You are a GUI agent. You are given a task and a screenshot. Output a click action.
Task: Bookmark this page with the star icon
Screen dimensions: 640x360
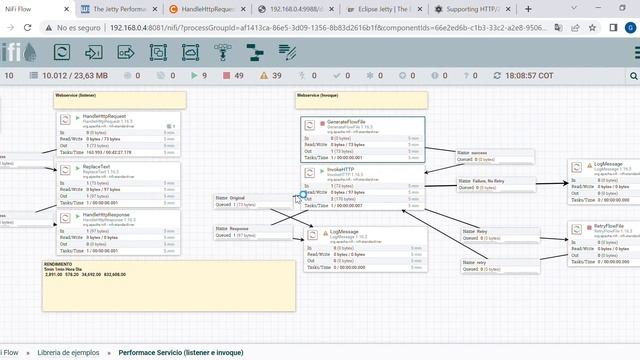592,27
